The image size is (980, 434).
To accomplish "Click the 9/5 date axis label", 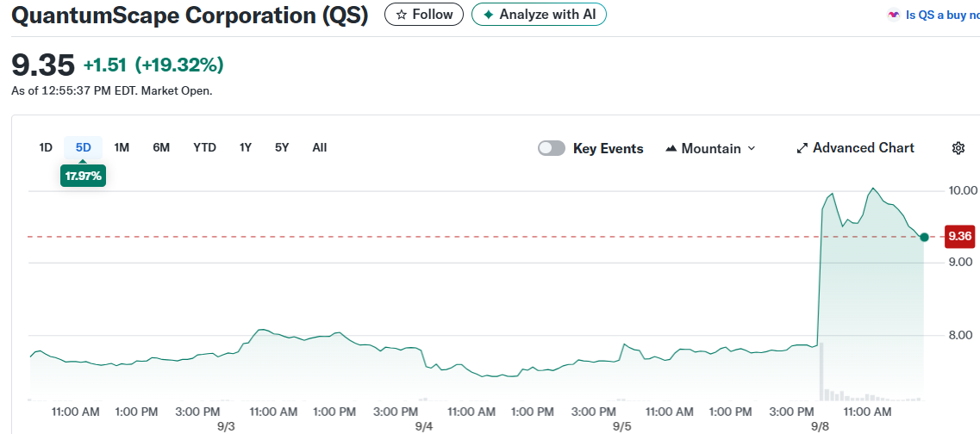I will tap(622, 426).
